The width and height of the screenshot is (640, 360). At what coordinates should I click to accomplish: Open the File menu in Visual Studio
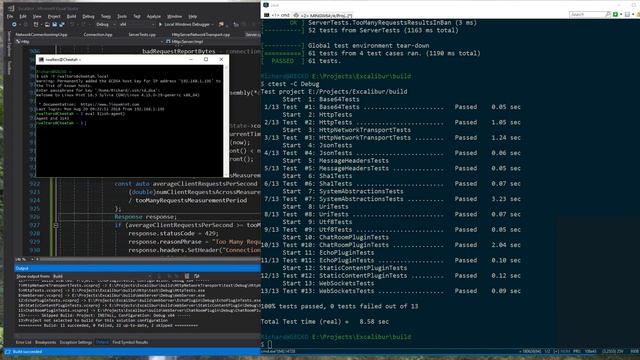pyautogui.click(x=10, y=16)
